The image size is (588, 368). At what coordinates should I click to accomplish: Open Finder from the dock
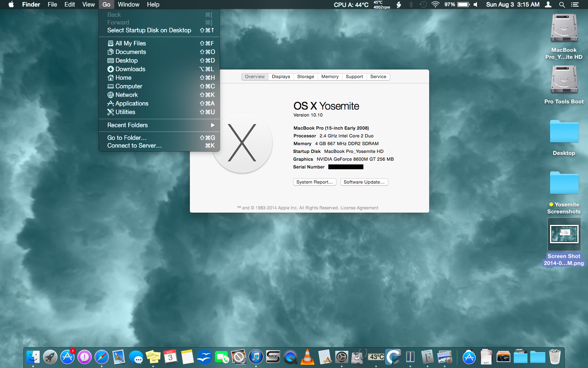click(33, 357)
